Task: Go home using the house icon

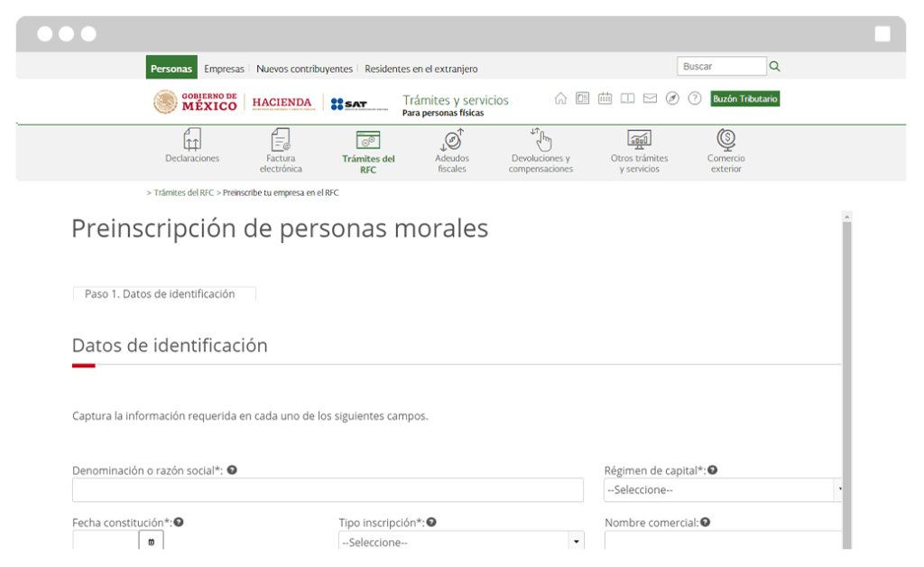Action: click(559, 98)
